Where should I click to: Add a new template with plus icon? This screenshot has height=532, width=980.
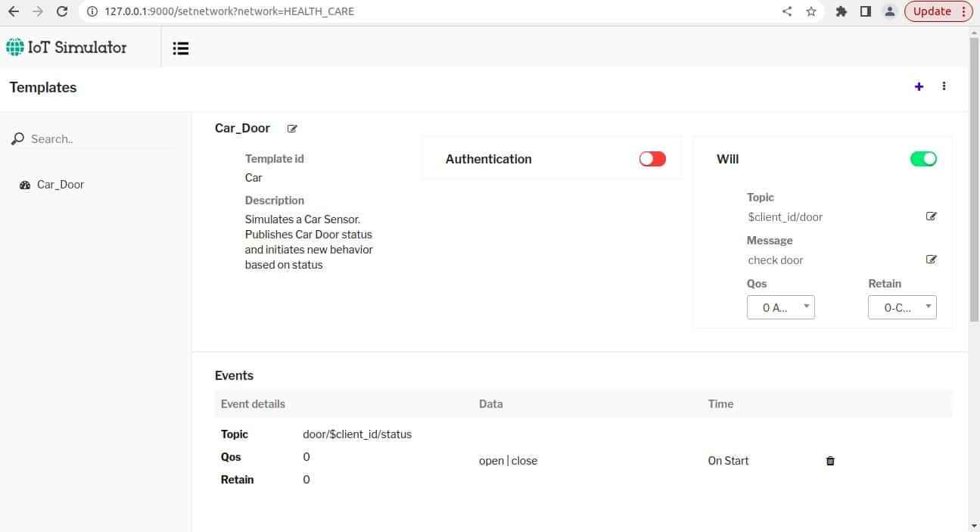tap(919, 86)
